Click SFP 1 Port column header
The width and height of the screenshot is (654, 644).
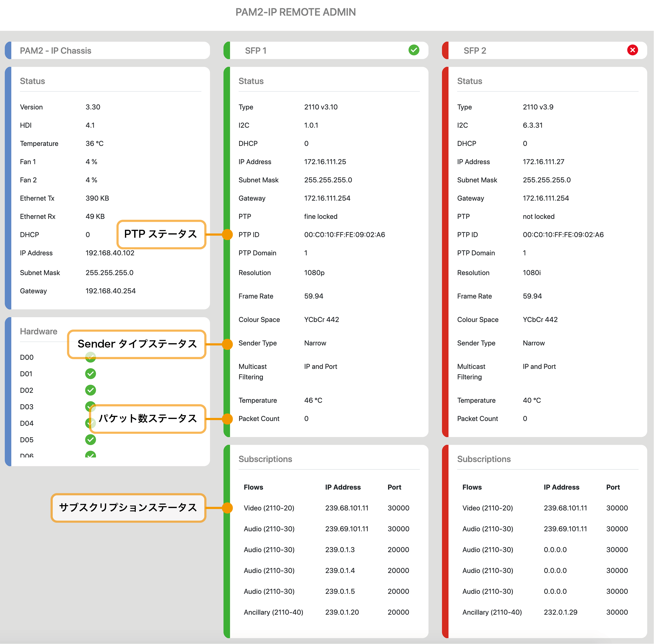[x=394, y=487]
